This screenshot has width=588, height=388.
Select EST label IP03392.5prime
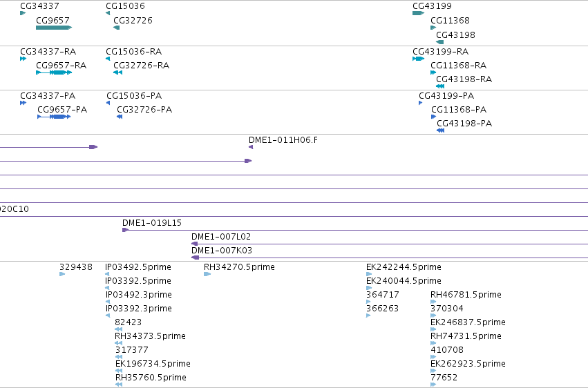(x=138, y=281)
